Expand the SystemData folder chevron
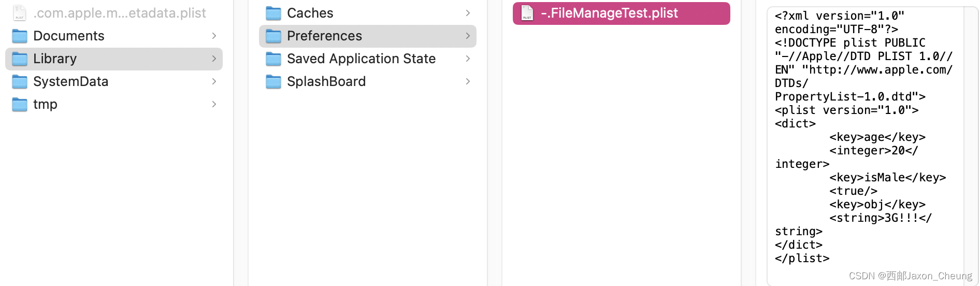The image size is (980, 286). point(214,81)
